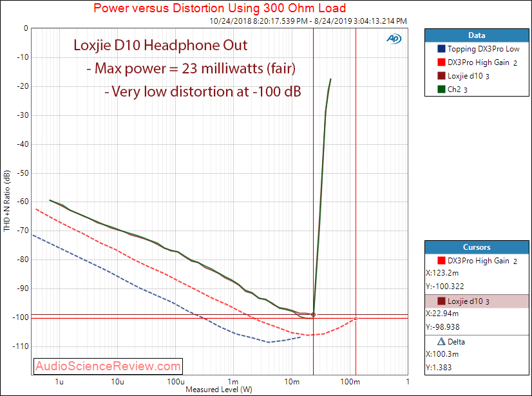Image resolution: width=532 pixels, height=396 pixels.
Task: Click the '10m' tick on X axis
Action: tap(292, 382)
